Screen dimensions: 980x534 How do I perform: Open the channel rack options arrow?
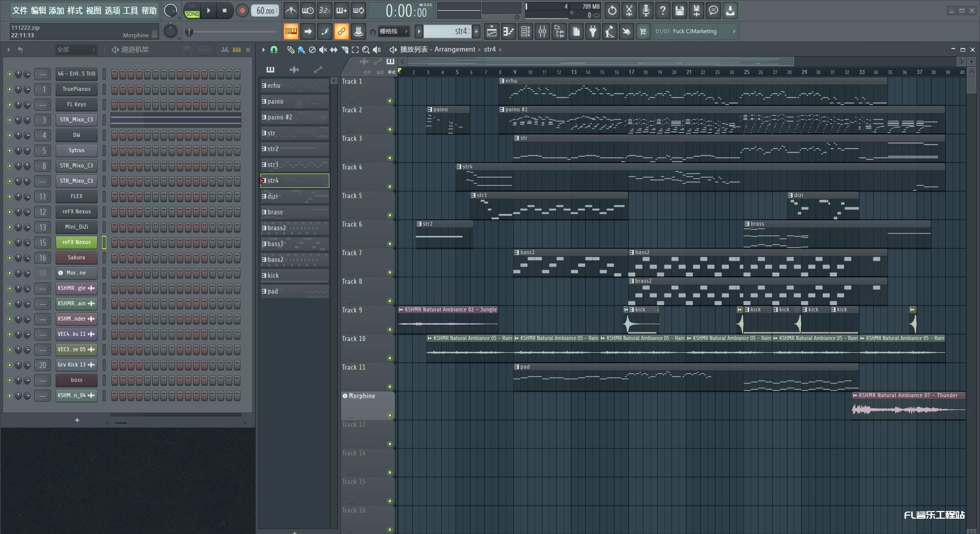(8, 50)
